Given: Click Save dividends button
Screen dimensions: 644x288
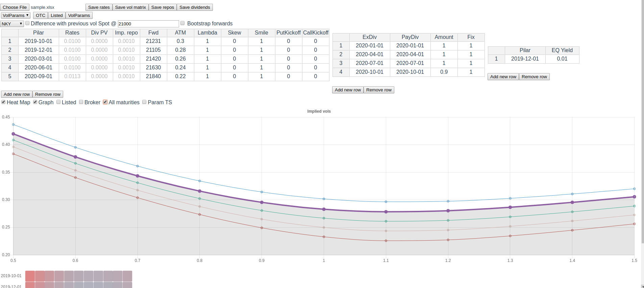Looking at the screenshot, I should (x=195, y=7).
